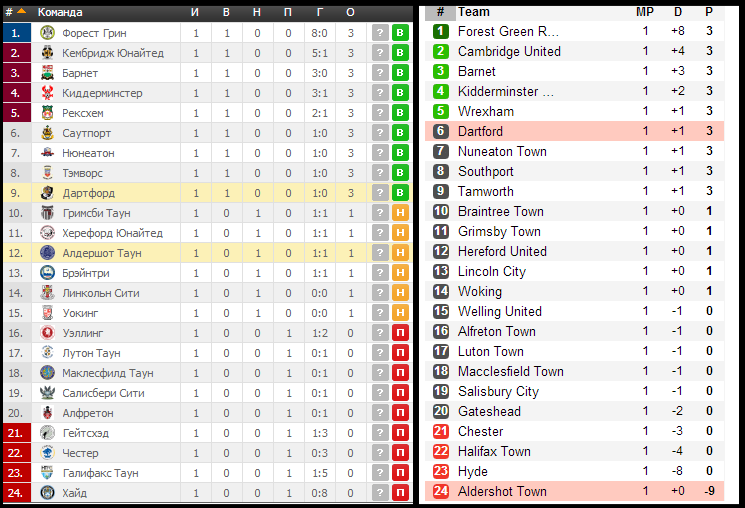This screenshot has width=745, height=508.
Task: Click the Кембридж Юнайтед club crest
Action: [47, 53]
